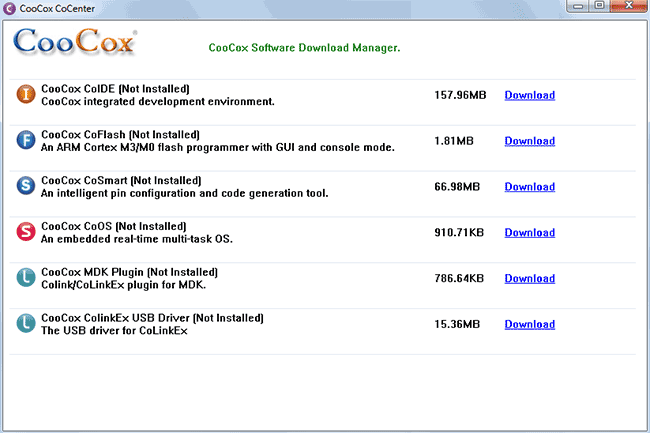
Task: Click the CooCox CoOS (Not Installed) title
Action: pos(129,226)
